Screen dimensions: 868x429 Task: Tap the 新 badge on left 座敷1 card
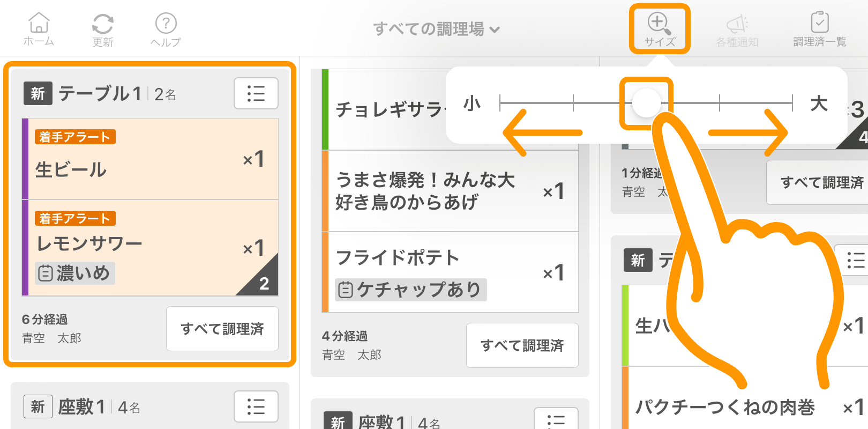[38, 406]
